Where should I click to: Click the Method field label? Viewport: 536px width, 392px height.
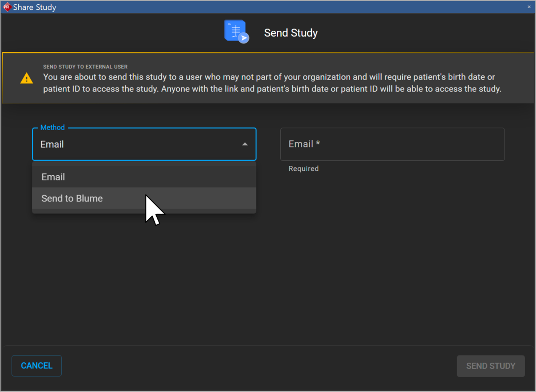pos(52,127)
